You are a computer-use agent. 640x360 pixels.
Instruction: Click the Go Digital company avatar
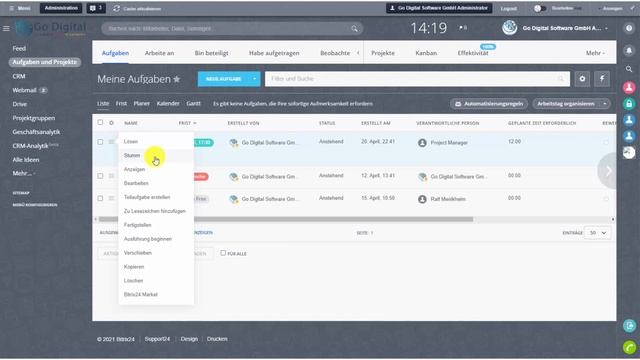click(509, 28)
